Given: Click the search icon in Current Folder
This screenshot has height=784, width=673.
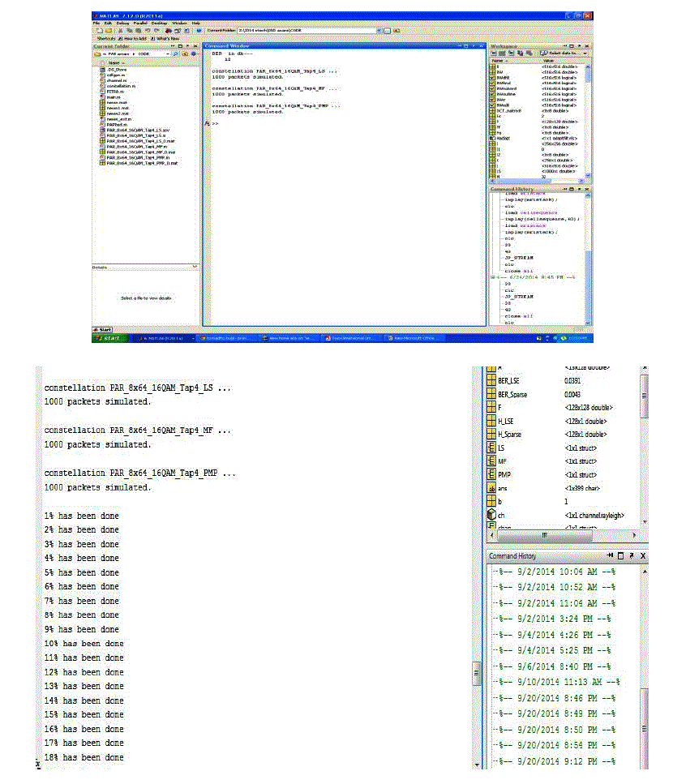Looking at the screenshot, I should pos(174,54).
